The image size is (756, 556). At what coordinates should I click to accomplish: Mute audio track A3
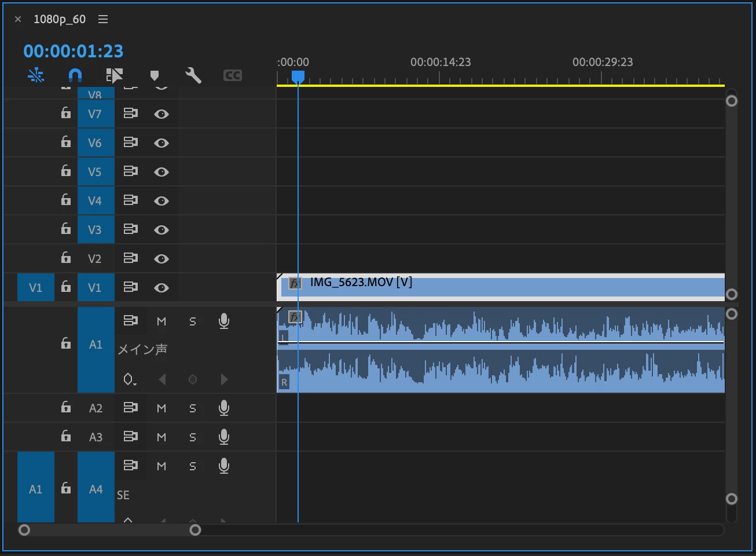coord(162,437)
